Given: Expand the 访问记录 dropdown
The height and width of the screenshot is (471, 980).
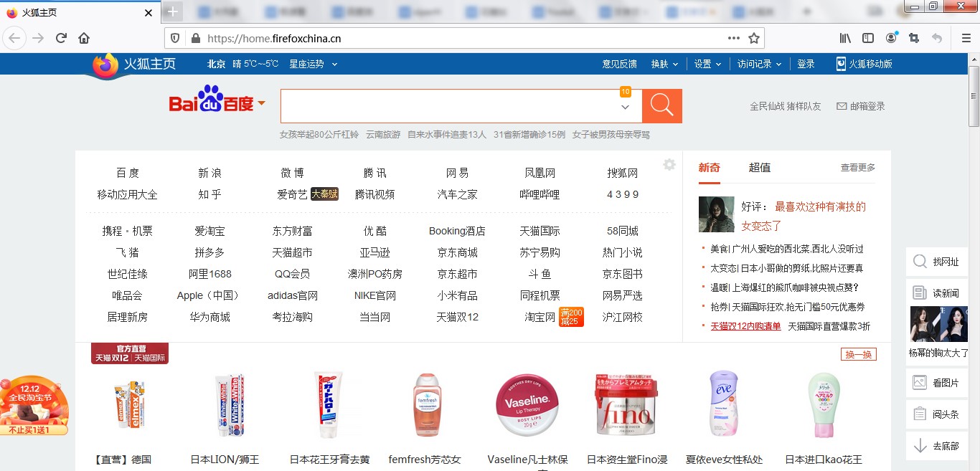Looking at the screenshot, I should (760, 64).
